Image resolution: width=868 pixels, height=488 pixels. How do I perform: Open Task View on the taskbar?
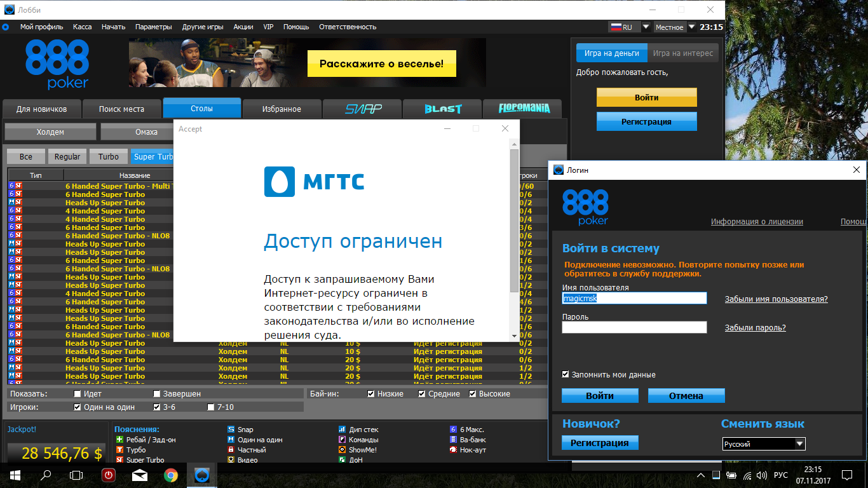tap(76, 475)
